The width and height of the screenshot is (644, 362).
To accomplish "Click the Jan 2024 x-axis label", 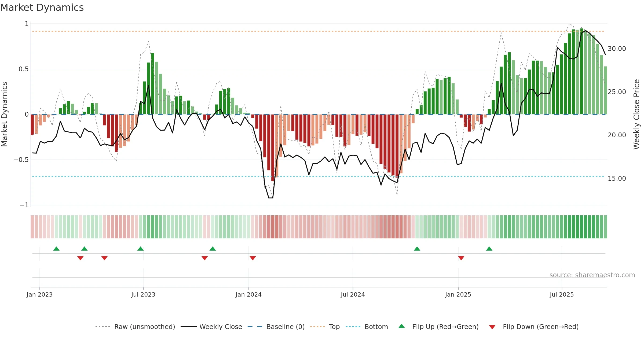I will coord(249,294).
